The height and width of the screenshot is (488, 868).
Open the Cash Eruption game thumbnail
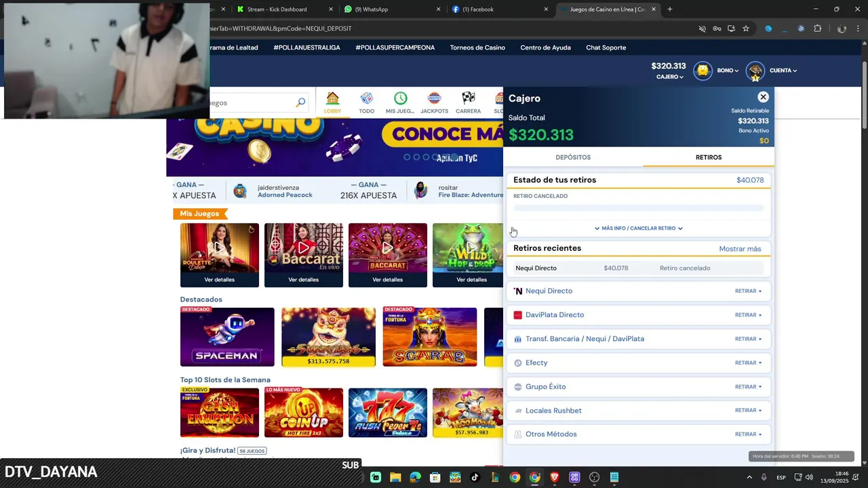[x=219, y=412]
